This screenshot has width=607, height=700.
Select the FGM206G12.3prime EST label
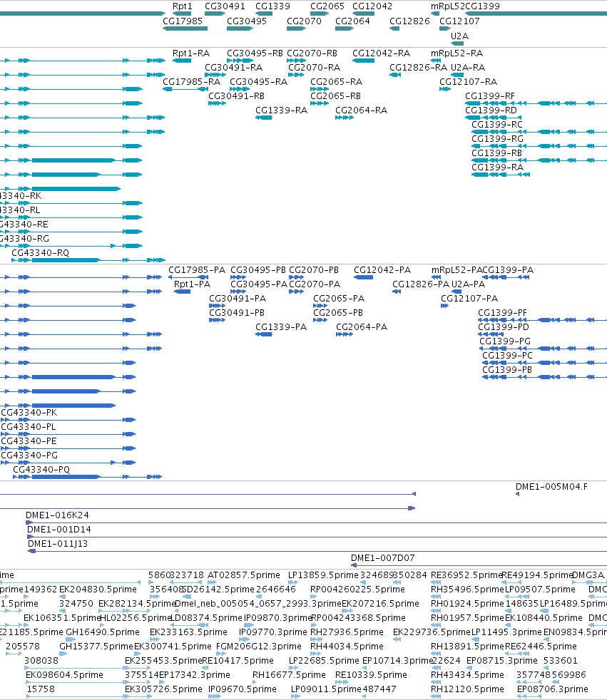pos(259,647)
